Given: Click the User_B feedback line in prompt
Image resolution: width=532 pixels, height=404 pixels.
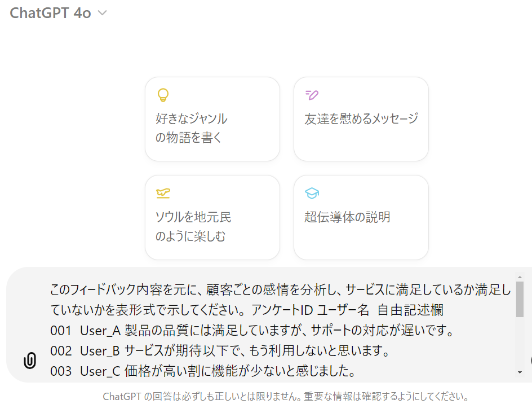Looking at the screenshot, I should coord(220,350).
